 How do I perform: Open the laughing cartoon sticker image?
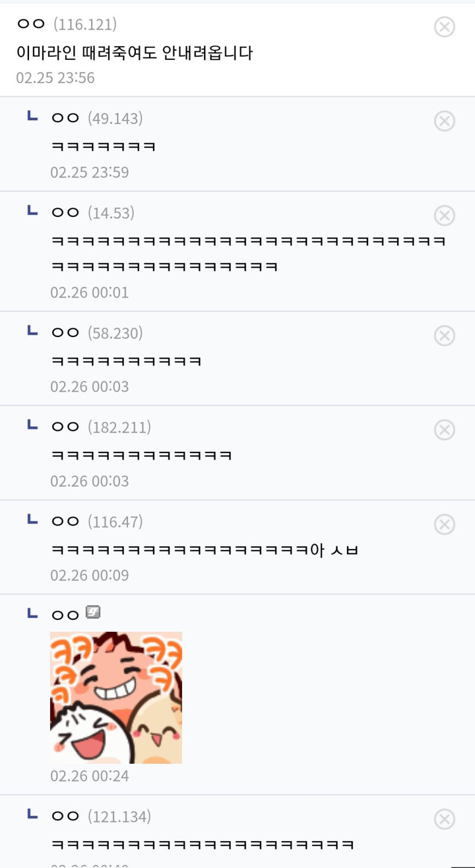pos(116,697)
